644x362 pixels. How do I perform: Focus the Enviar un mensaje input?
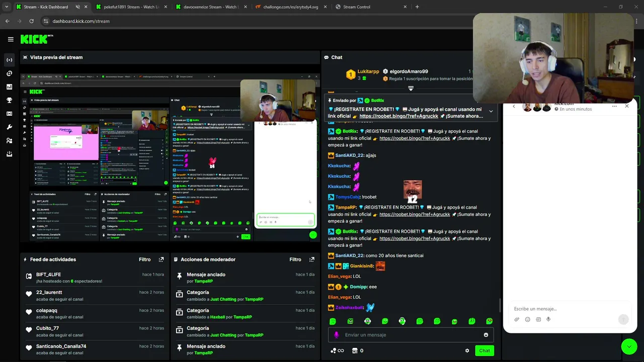411,335
